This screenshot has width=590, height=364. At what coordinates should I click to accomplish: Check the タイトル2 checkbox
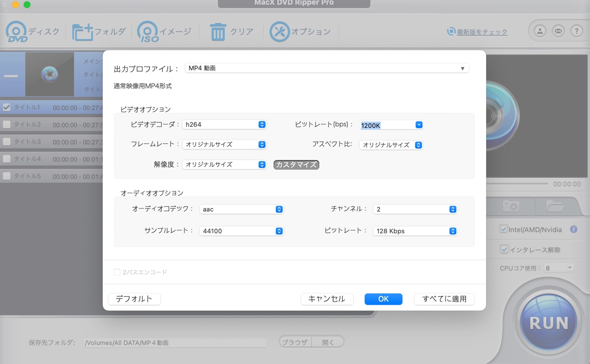(6, 124)
